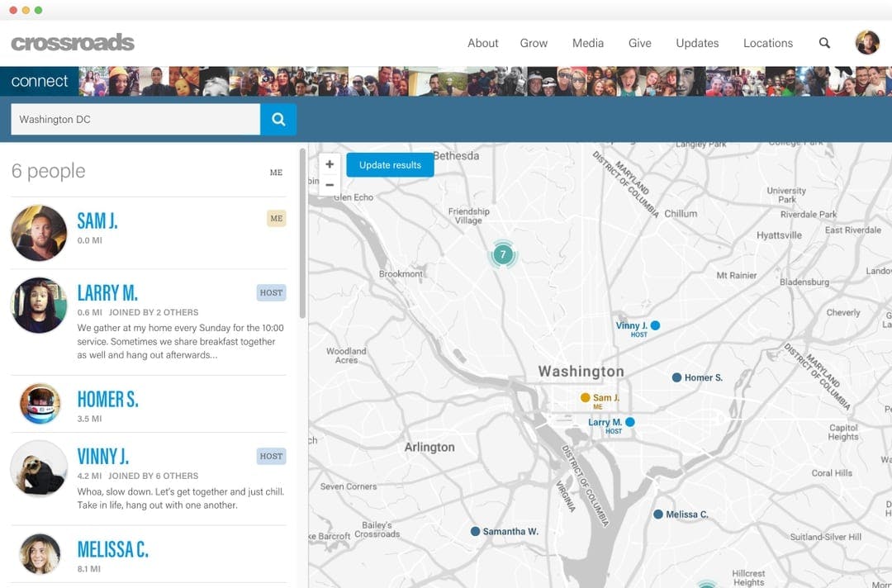The width and height of the screenshot is (892, 588).
Task: Click the 'Hyattsville' map label
Action: coord(779,235)
